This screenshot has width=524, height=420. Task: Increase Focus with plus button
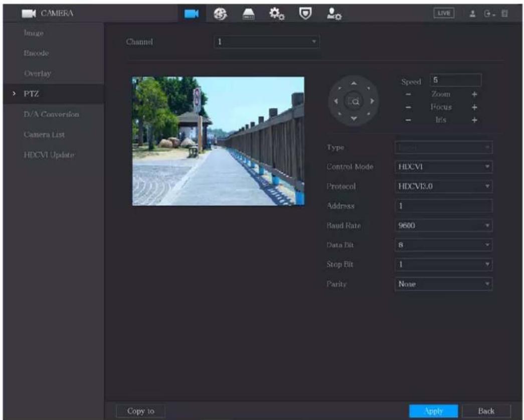(x=474, y=107)
